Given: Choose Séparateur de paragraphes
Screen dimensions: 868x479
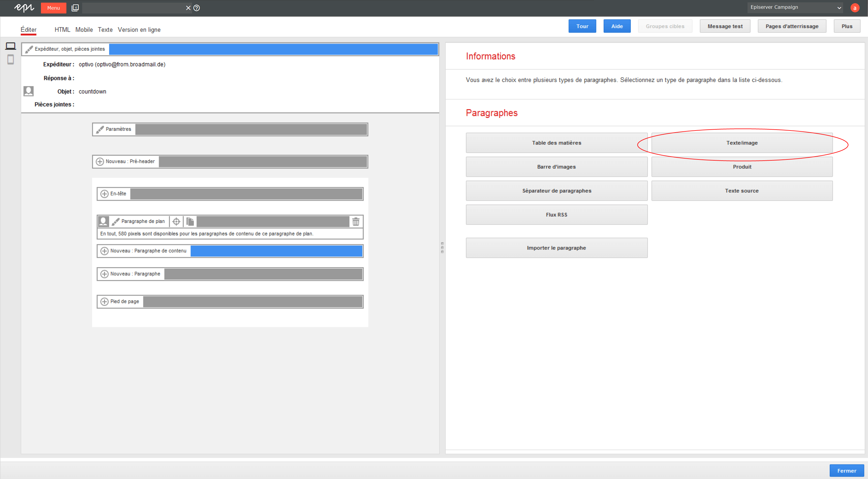Looking at the screenshot, I should 556,191.
